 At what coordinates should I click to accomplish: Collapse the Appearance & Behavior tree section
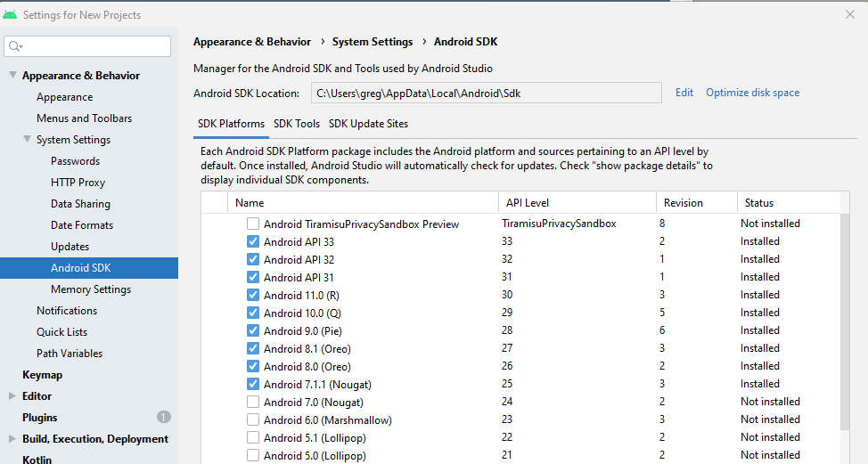(12, 76)
